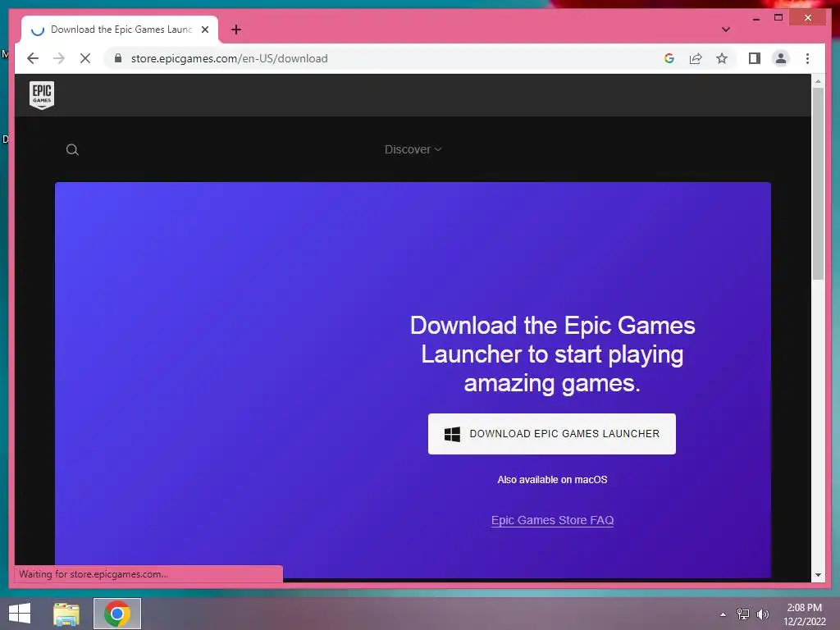This screenshot has height=630, width=840.
Task: Open the Windows Start button
Action: pyautogui.click(x=20, y=614)
